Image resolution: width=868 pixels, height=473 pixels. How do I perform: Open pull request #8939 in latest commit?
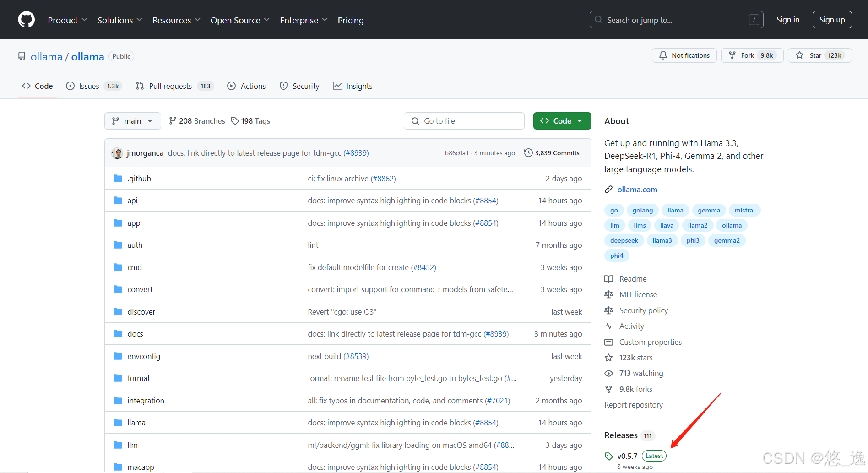click(x=356, y=153)
